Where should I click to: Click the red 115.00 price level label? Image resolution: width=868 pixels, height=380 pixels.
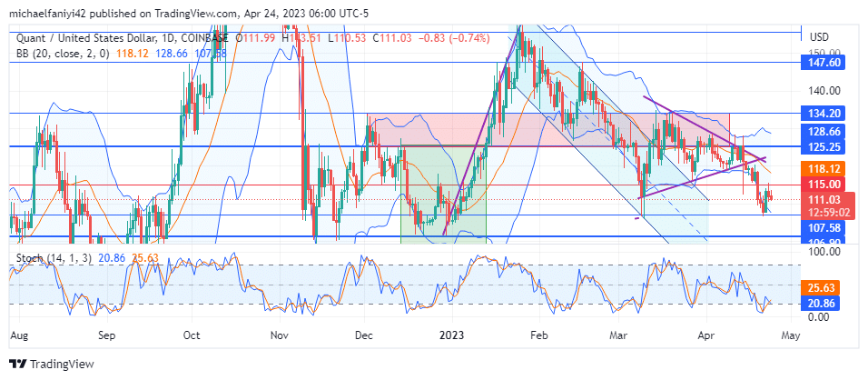823,185
